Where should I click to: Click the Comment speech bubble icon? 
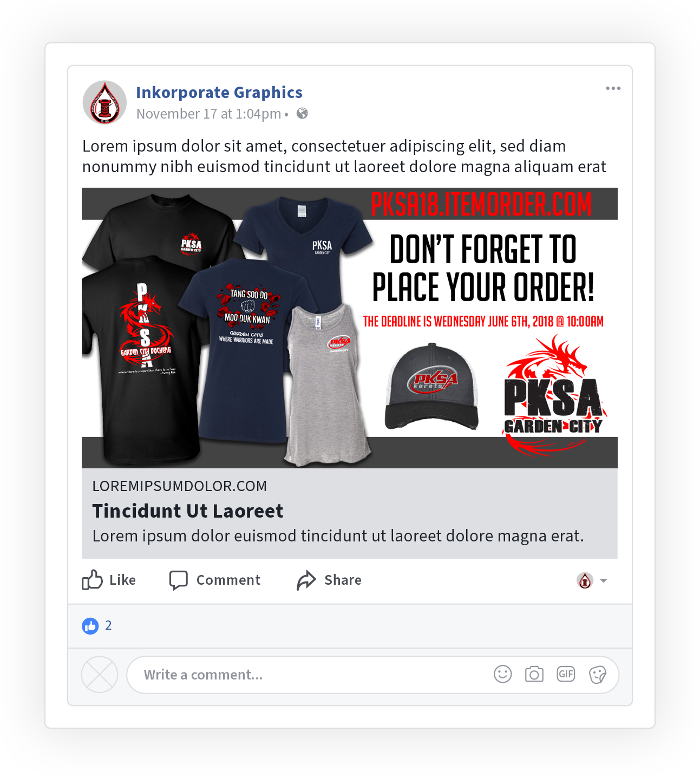tap(178, 580)
